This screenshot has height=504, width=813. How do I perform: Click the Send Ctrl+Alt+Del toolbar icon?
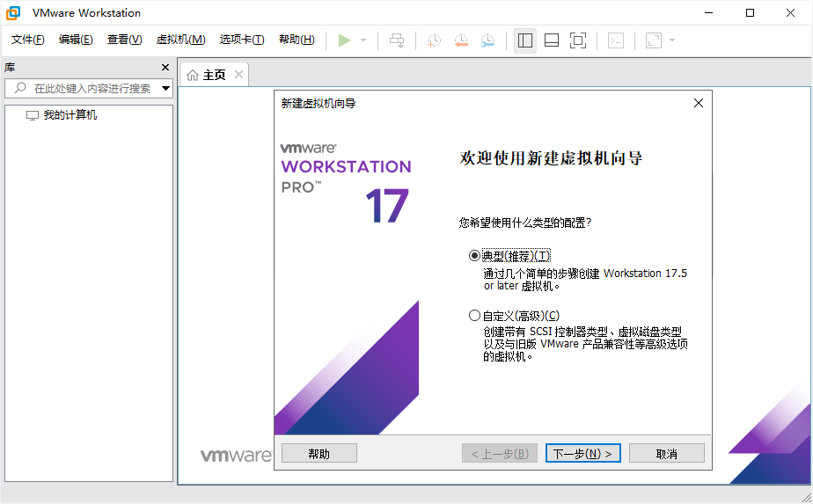point(397,40)
